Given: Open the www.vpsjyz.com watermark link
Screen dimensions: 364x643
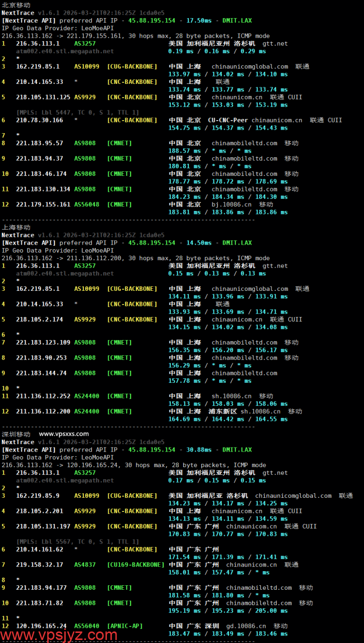Looking at the screenshot, I should tap(59, 635).
